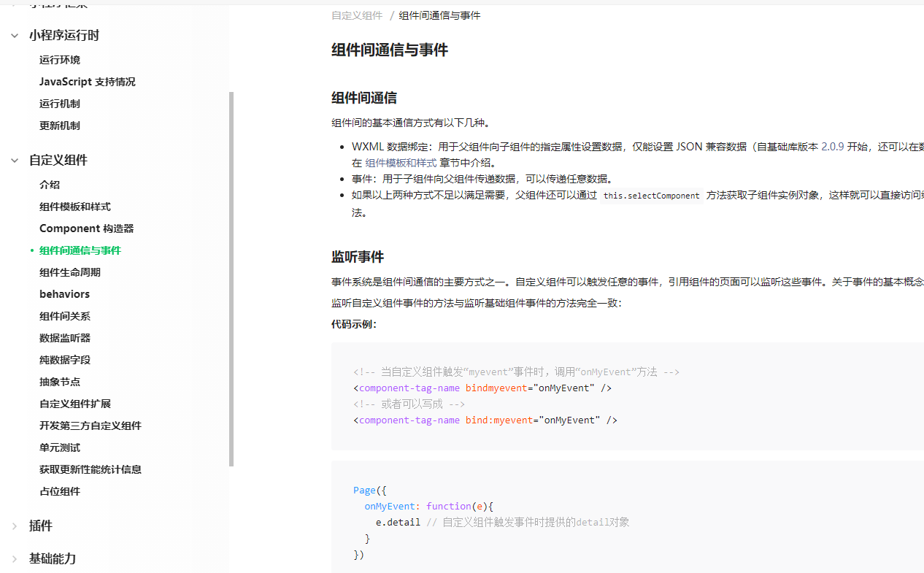
Task: Click e.detail in the code block
Action: tap(398, 522)
